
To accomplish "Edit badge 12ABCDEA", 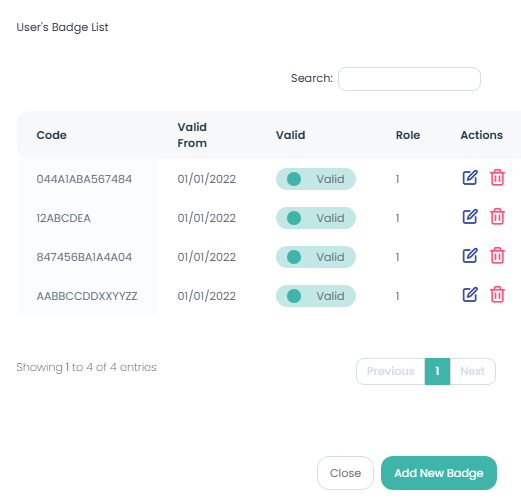I will pos(470,217).
